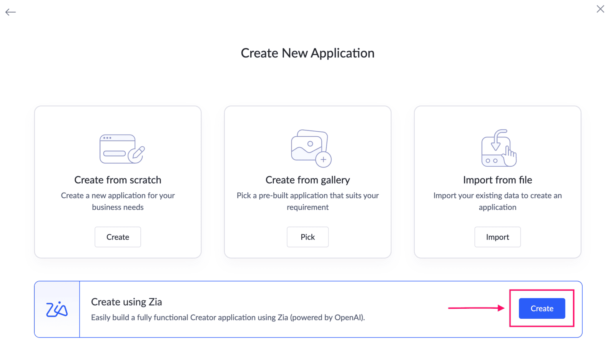Click the Import button

pos(497,237)
